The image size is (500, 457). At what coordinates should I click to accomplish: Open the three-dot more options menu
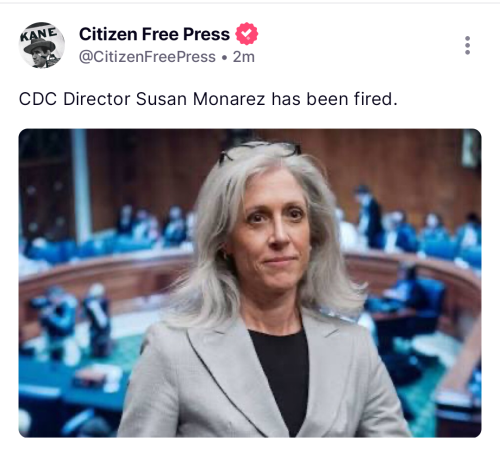467,45
